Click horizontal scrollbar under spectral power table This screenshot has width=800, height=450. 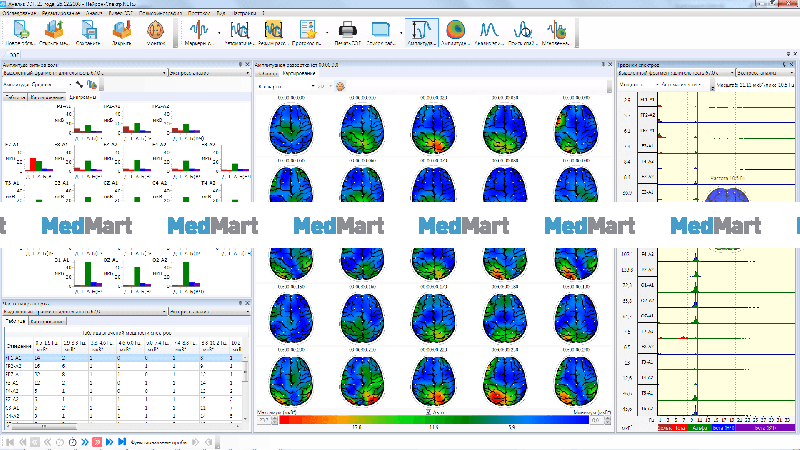122,426
